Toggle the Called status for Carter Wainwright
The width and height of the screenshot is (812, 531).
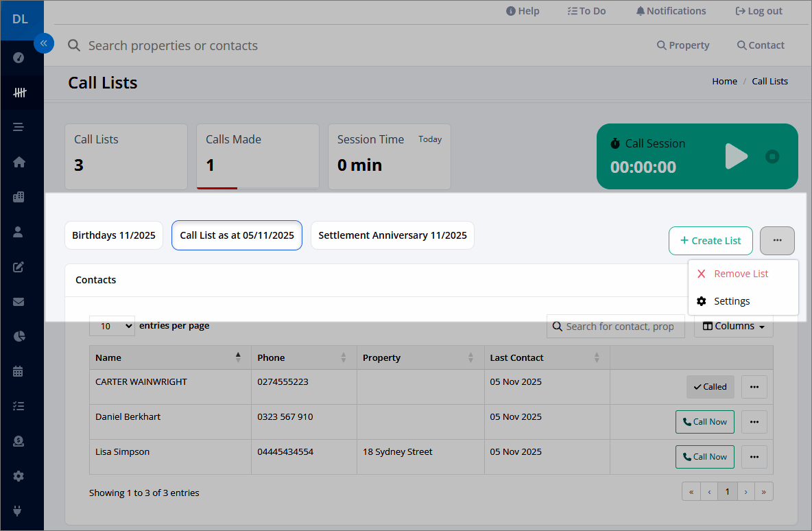coord(710,387)
